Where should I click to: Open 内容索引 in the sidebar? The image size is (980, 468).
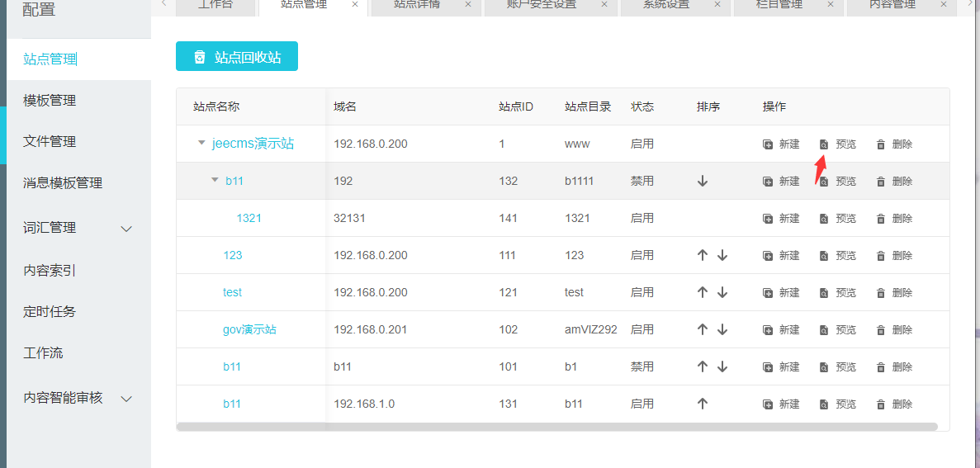(x=50, y=271)
